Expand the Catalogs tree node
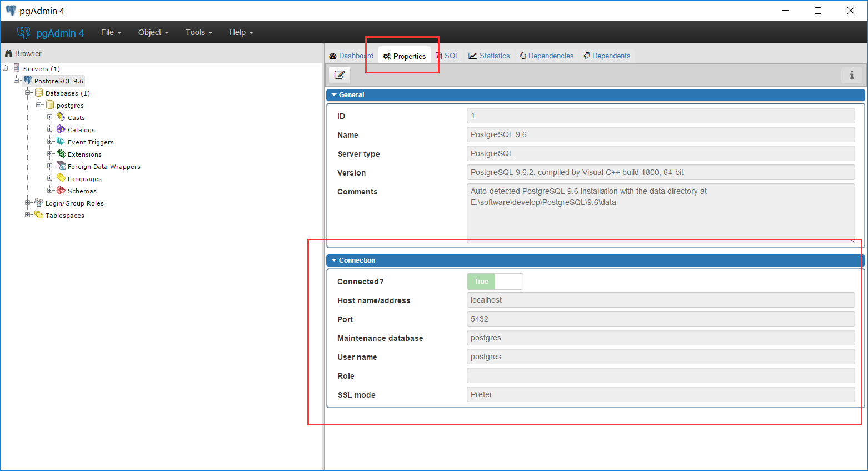 (x=50, y=129)
